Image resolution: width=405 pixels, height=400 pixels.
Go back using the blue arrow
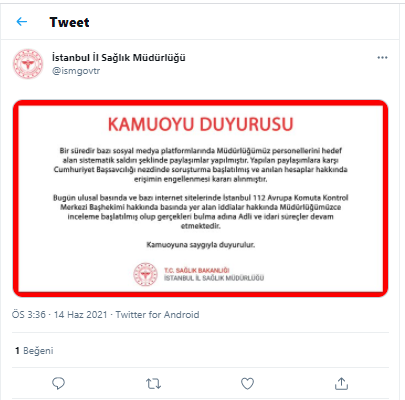point(22,22)
